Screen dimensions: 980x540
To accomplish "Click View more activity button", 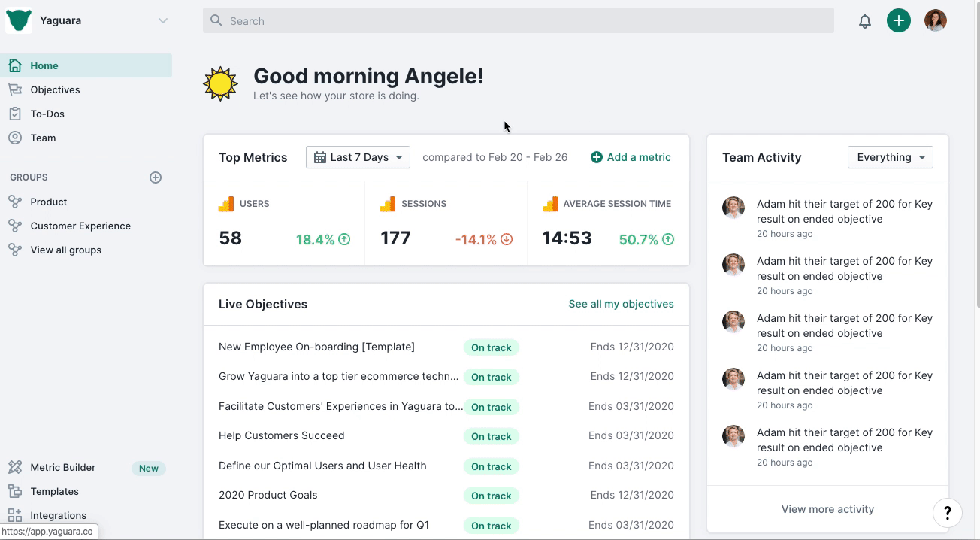I will pos(827,509).
